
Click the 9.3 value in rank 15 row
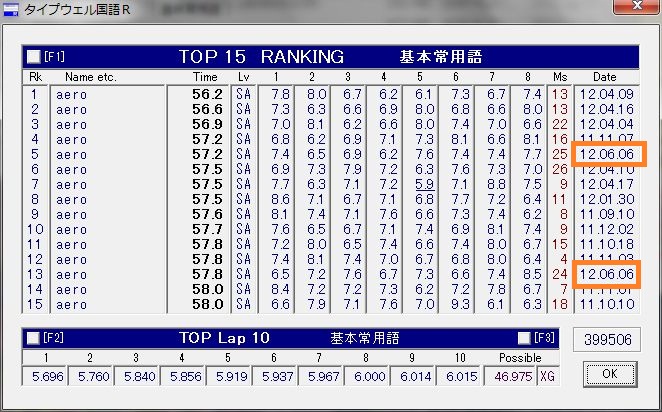point(460,304)
